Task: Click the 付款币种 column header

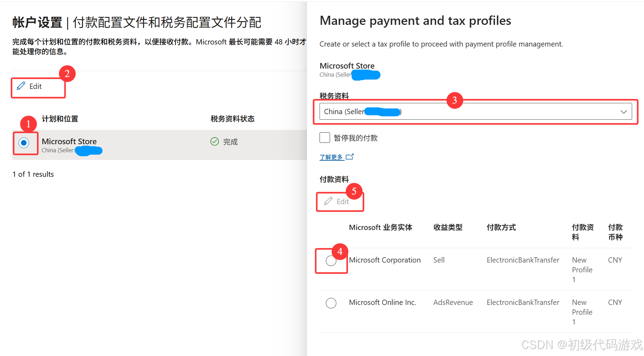Action: [x=615, y=232]
